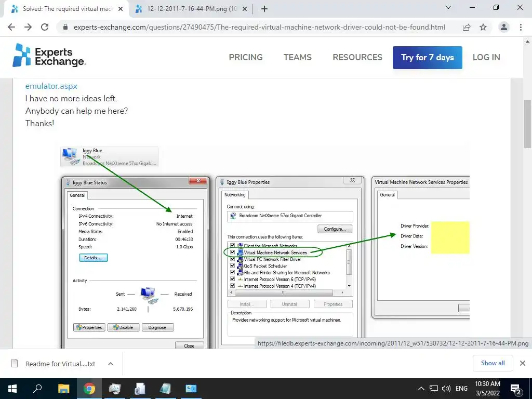Open the emulator.aspx link
Screen dimensions: 532x399
point(51,86)
